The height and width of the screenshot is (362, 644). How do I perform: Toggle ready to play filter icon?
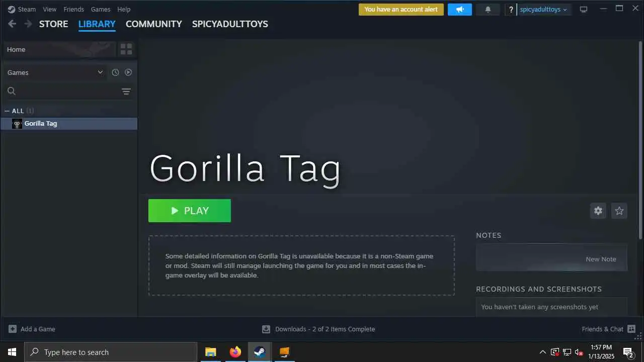click(x=128, y=72)
